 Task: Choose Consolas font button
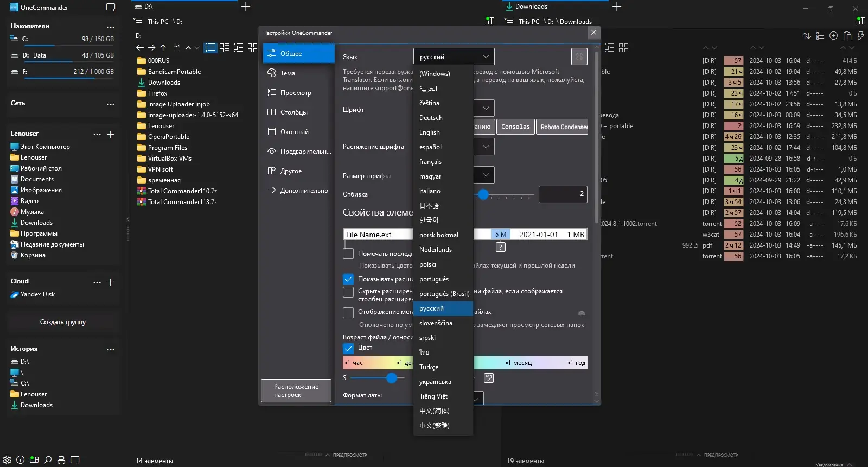515,127
